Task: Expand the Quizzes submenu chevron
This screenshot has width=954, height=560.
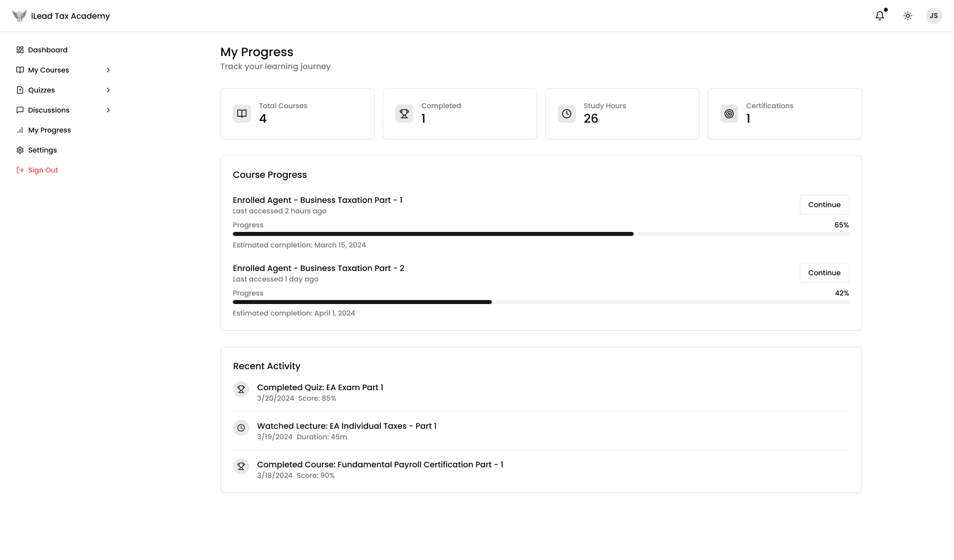Action: [x=108, y=90]
